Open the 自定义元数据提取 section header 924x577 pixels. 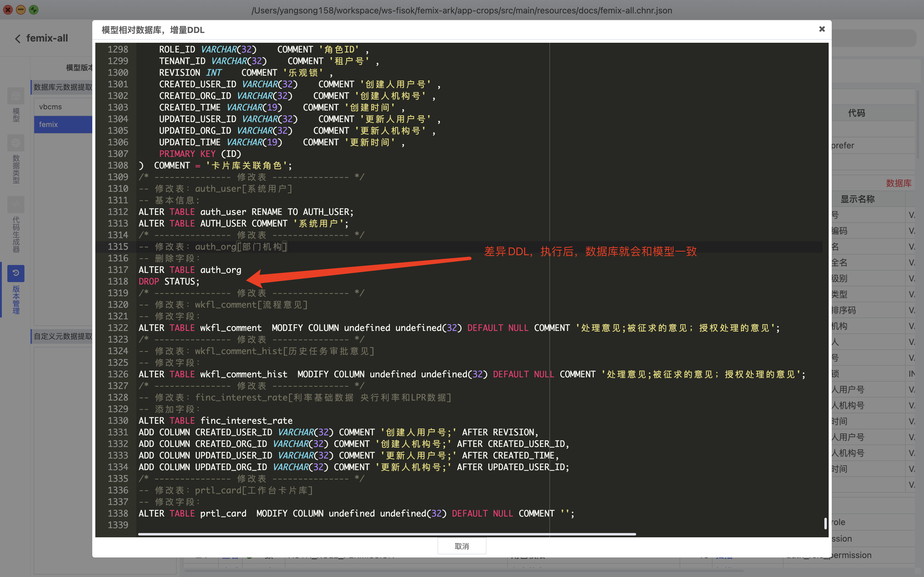(63, 336)
